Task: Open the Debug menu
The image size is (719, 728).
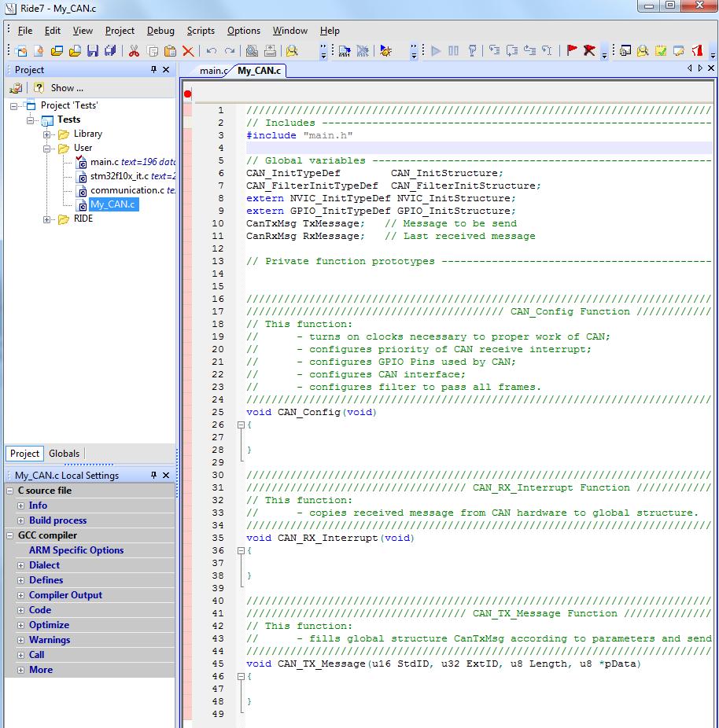Action: [160, 31]
